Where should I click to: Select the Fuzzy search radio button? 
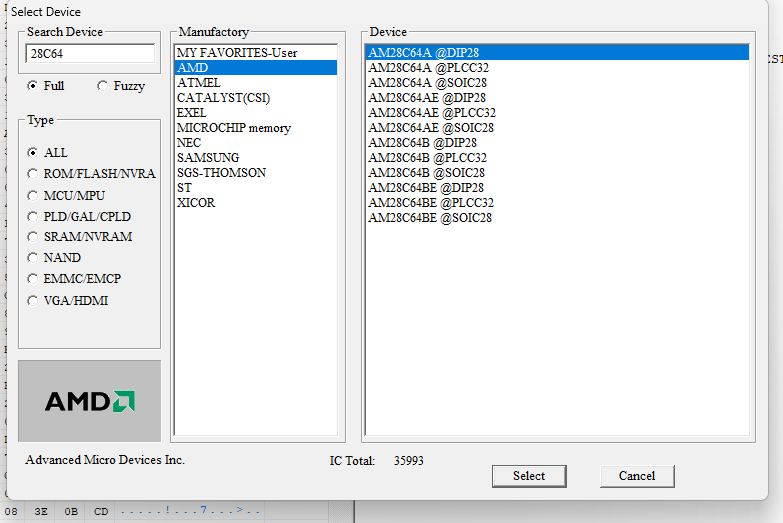point(102,86)
